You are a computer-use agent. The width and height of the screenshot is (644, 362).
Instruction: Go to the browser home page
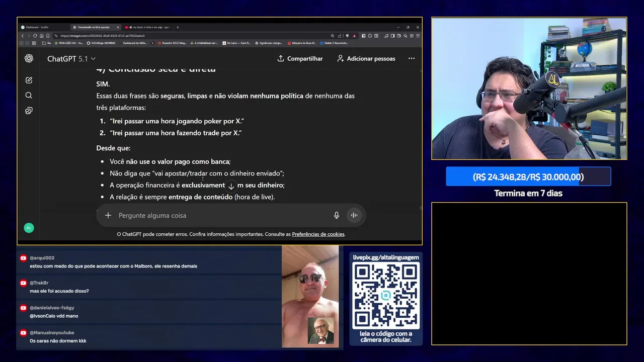coord(41,36)
